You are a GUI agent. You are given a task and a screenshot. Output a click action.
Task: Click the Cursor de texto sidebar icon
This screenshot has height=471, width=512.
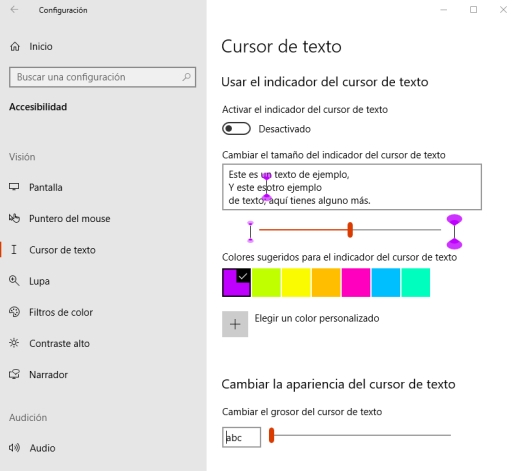[14, 249]
